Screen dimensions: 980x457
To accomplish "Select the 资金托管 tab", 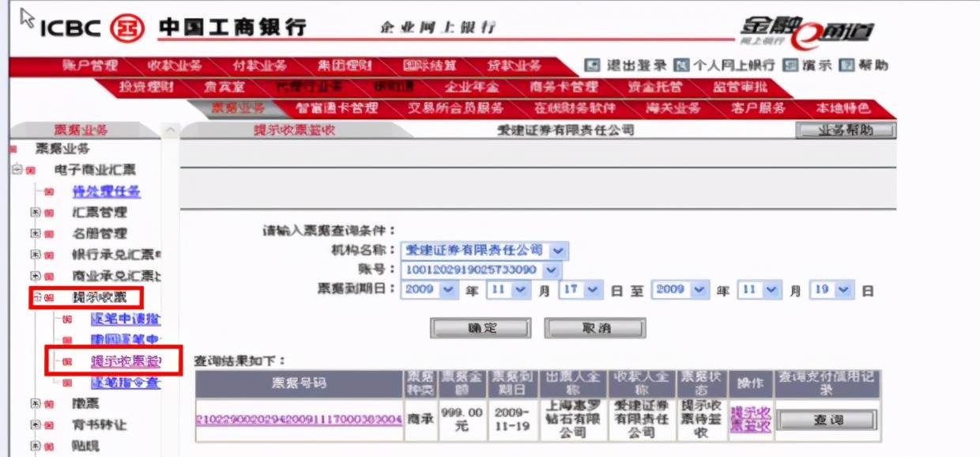I will 654,87.
